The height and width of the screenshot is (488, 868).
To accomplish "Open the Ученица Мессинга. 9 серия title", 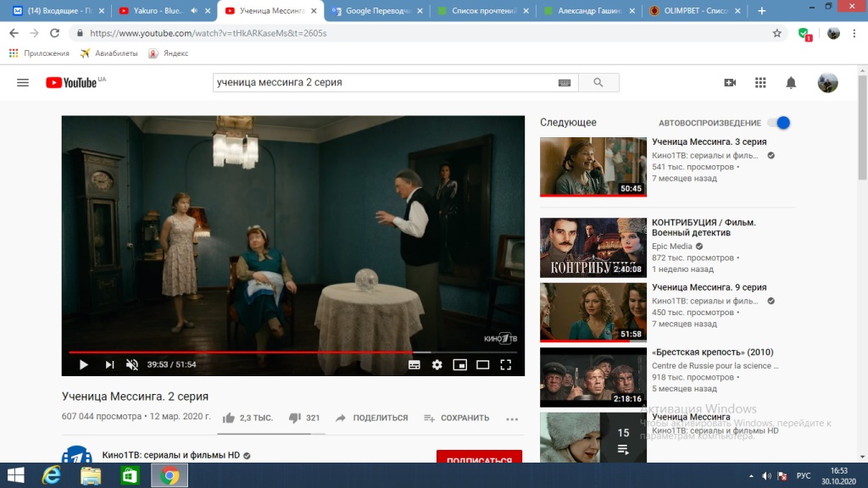I will 709,287.
